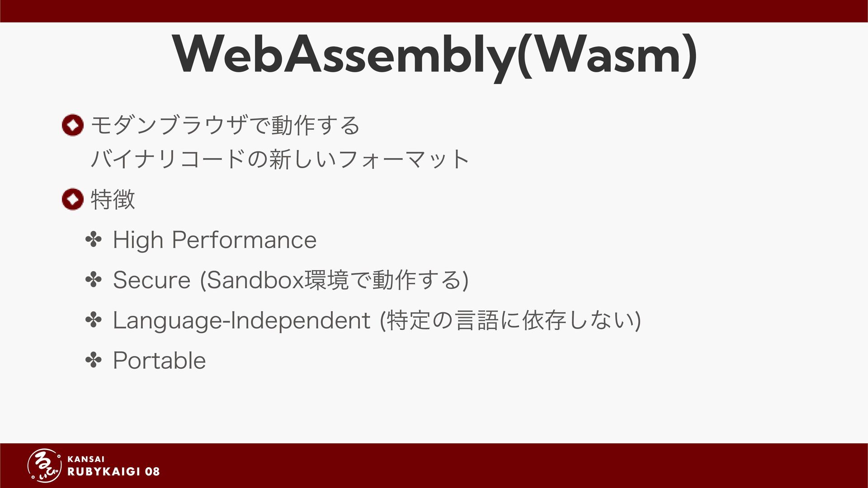
Task: Click the clover bullet before High Performance
Action: [x=94, y=240]
